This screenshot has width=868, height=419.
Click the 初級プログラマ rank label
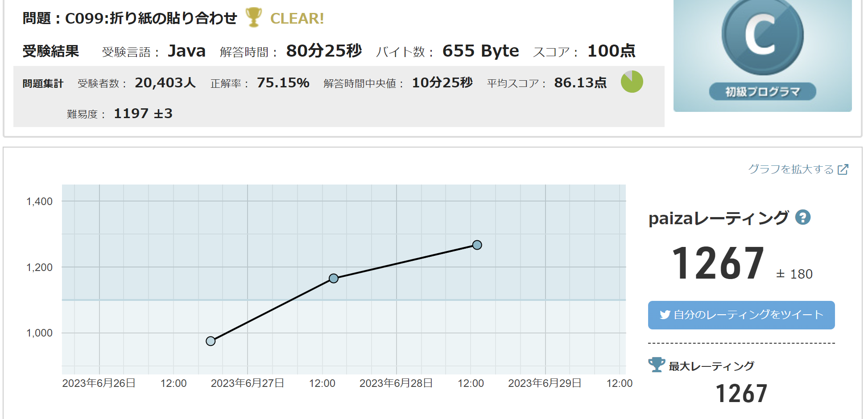(x=762, y=92)
